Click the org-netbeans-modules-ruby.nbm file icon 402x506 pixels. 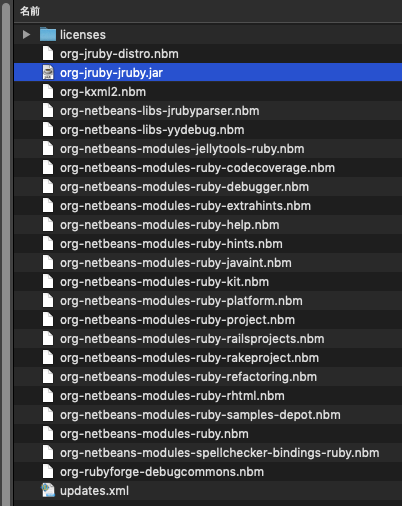(48, 433)
